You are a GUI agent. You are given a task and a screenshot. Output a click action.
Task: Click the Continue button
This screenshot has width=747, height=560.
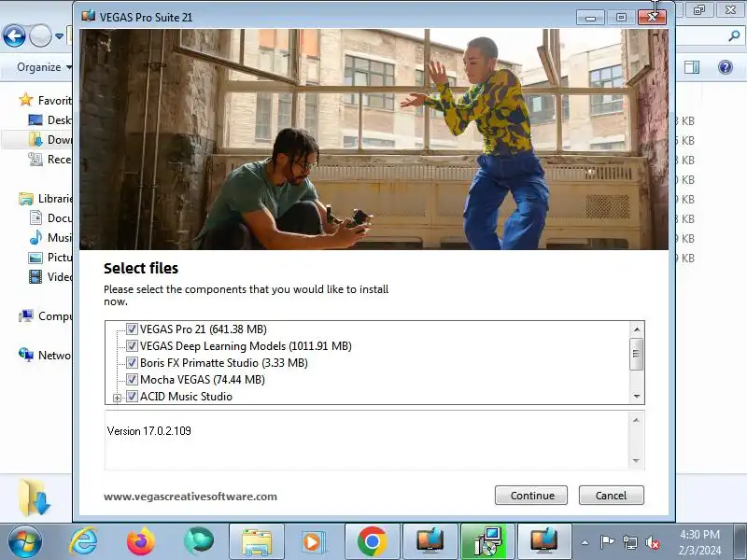[x=531, y=496]
